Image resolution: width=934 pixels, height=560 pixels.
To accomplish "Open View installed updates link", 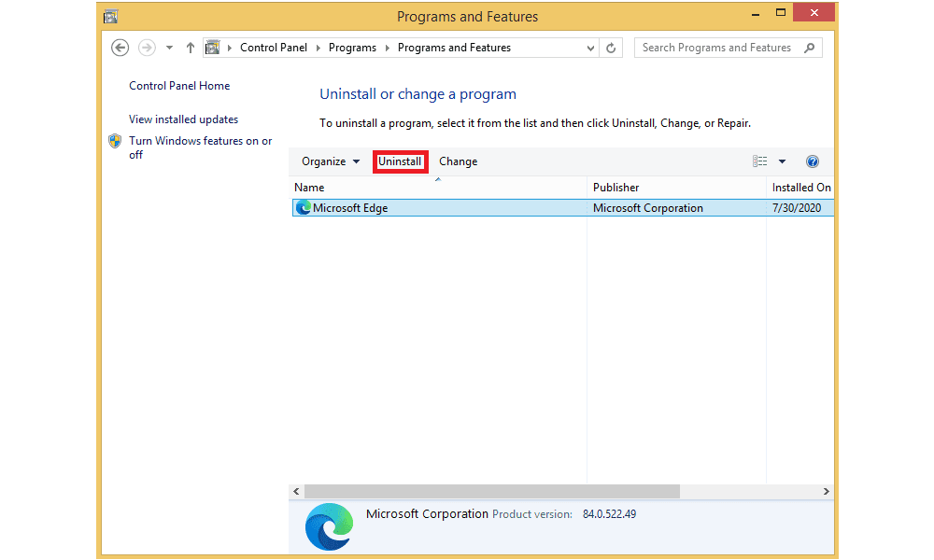I will (183, 119).
